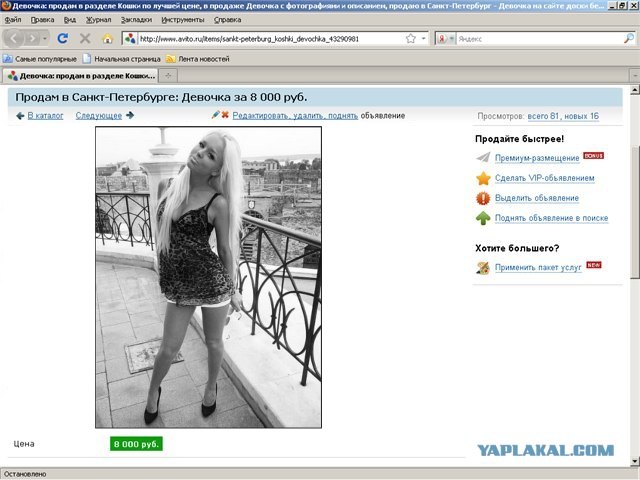Click Выделить объявление link
Viewport: 640px width, 480px height.
click(537, 198)
